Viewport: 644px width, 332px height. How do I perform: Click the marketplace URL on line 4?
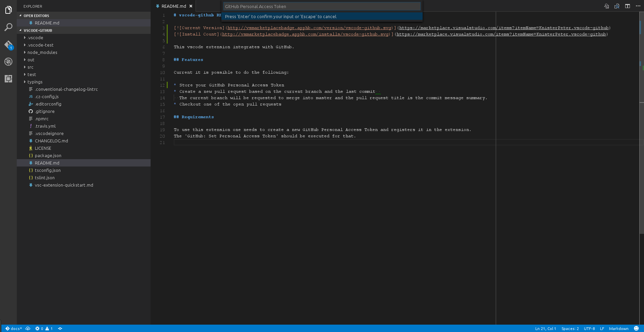click(x=501, y=34)
